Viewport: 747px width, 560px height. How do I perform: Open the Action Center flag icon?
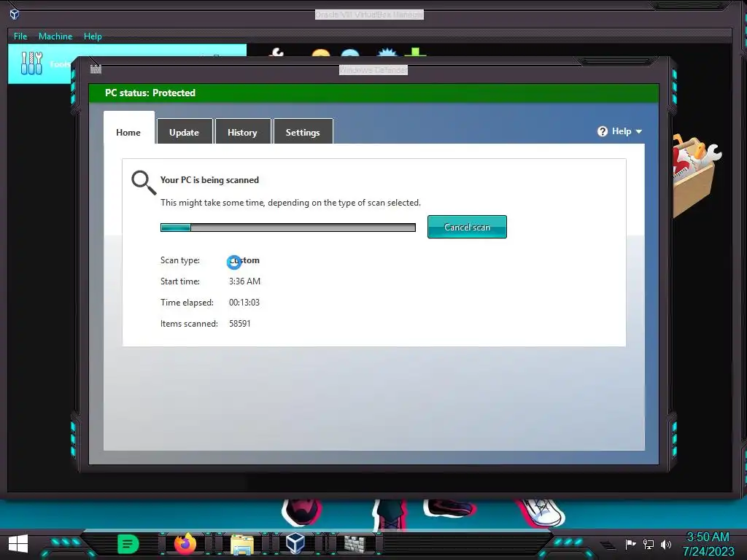tap(630, 544)
